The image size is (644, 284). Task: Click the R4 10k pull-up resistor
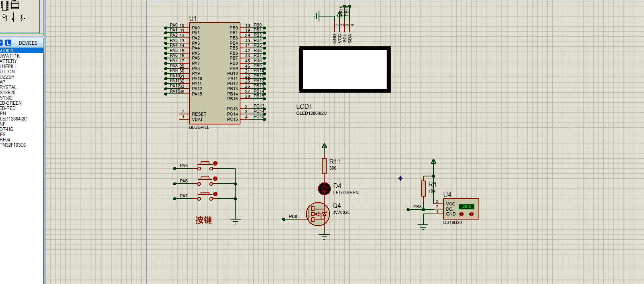pyautogui.click(x=423, y=188)
